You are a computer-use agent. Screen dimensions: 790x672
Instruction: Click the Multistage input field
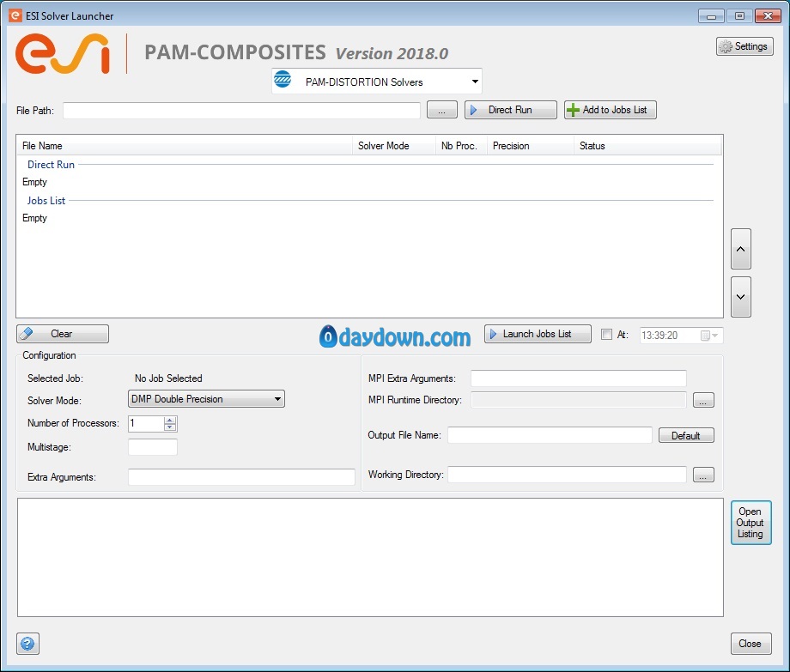pyautogui.click(x=153, y=447)
